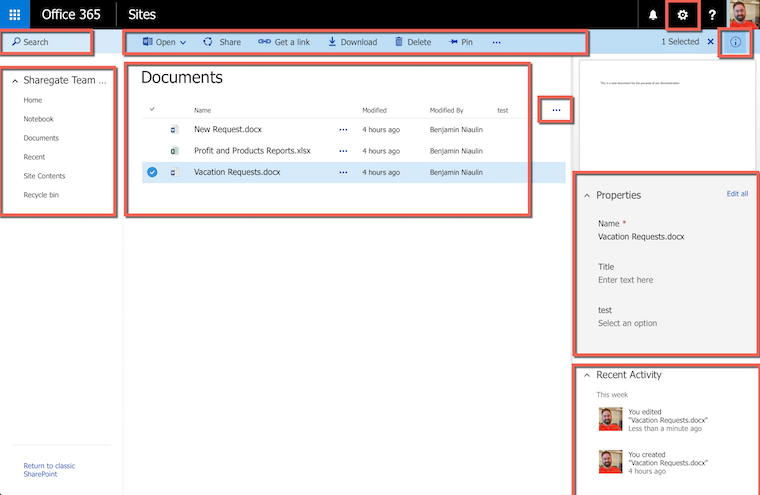Pin the selected document

click(460, 42)
